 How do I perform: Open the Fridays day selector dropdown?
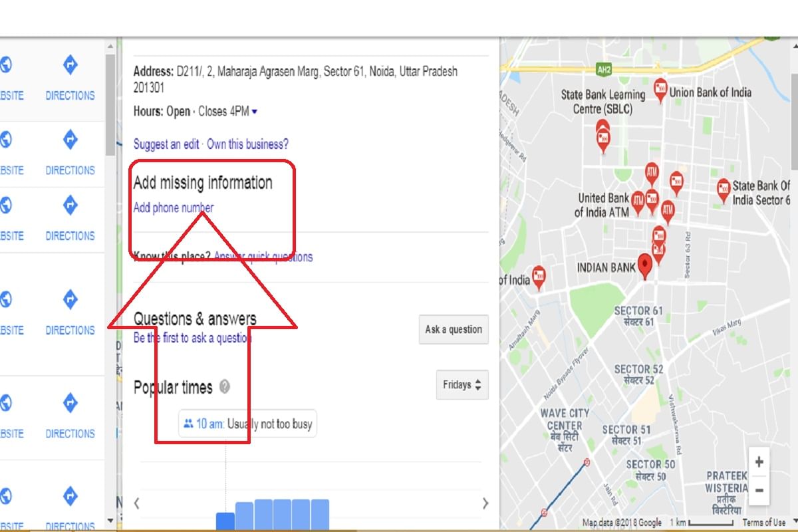462,385
